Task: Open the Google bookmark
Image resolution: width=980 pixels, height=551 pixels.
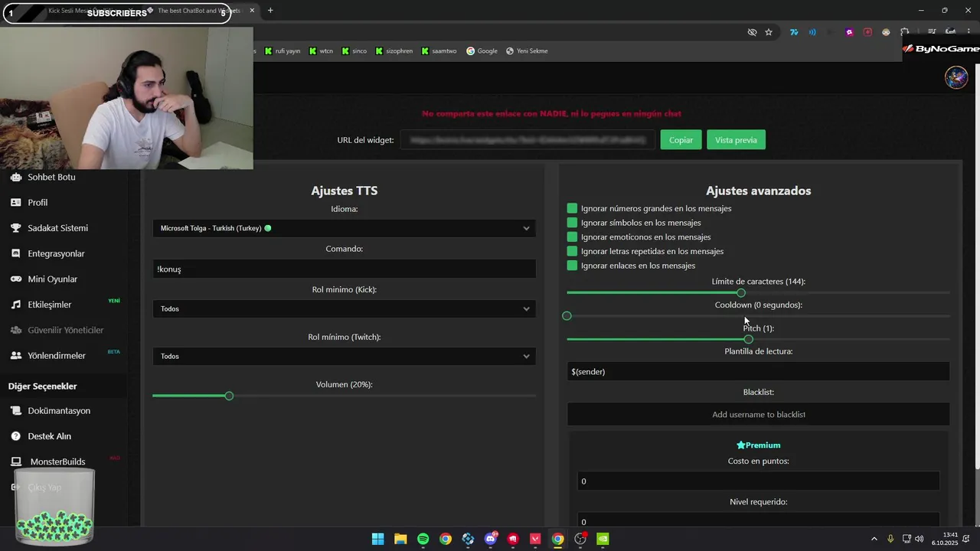Action: pos(482,51)
